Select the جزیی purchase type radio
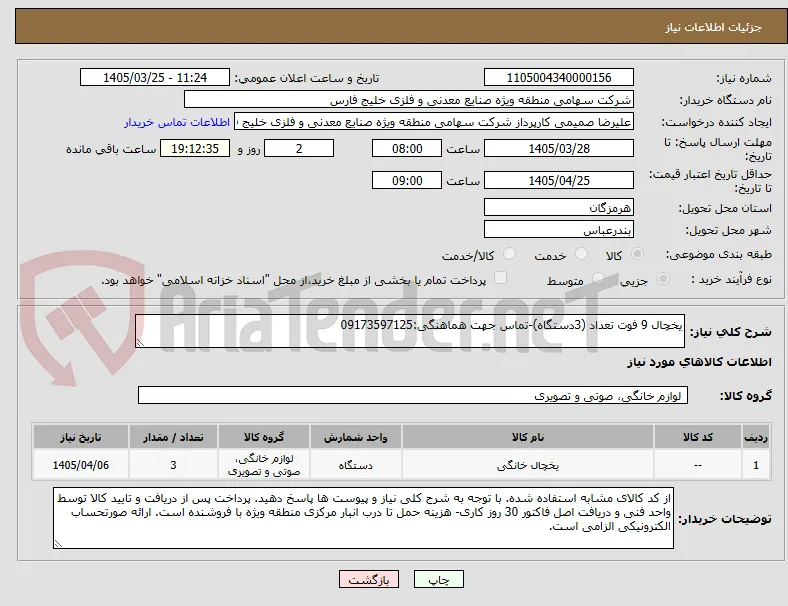This screenshot has height=606, width=788. tap(663, 278)
